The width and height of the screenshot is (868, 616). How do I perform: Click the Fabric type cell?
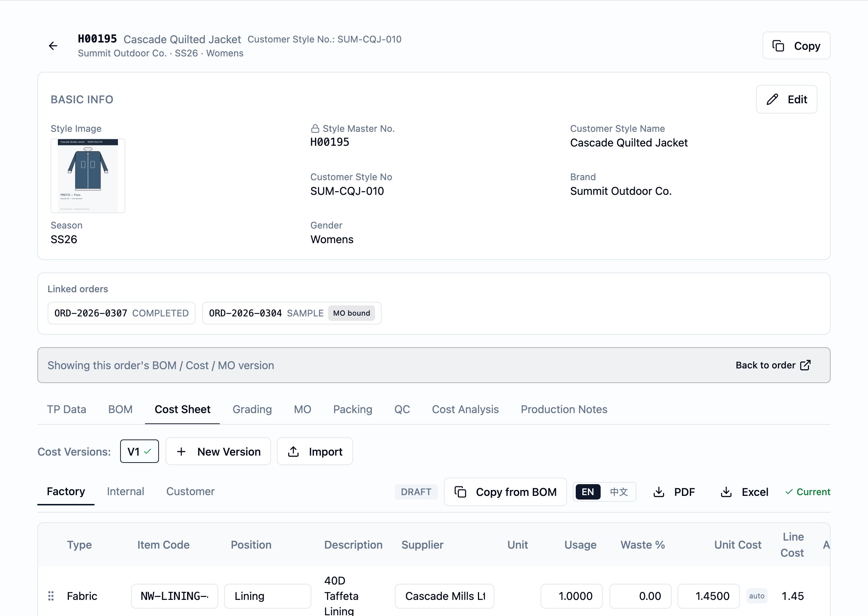click(82, 596)
